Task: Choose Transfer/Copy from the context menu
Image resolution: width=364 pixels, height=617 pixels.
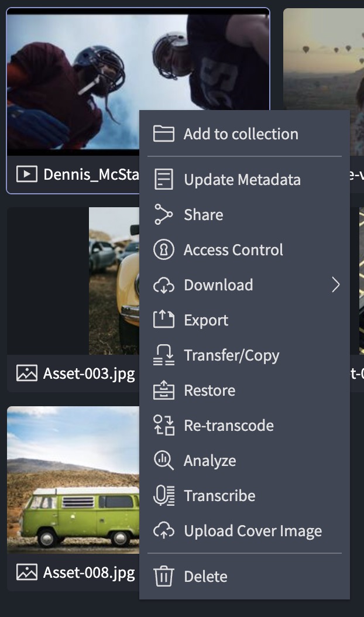Action: tap(231, 355)
